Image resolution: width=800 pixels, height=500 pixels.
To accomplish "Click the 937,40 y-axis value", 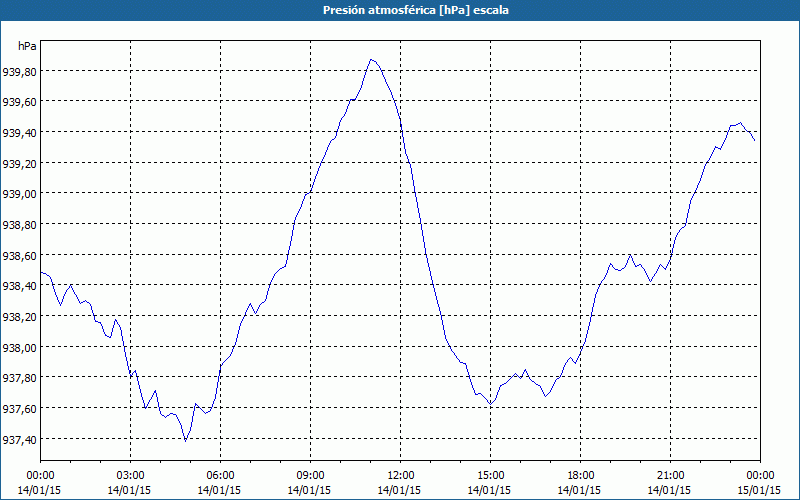I will point(19,439).
